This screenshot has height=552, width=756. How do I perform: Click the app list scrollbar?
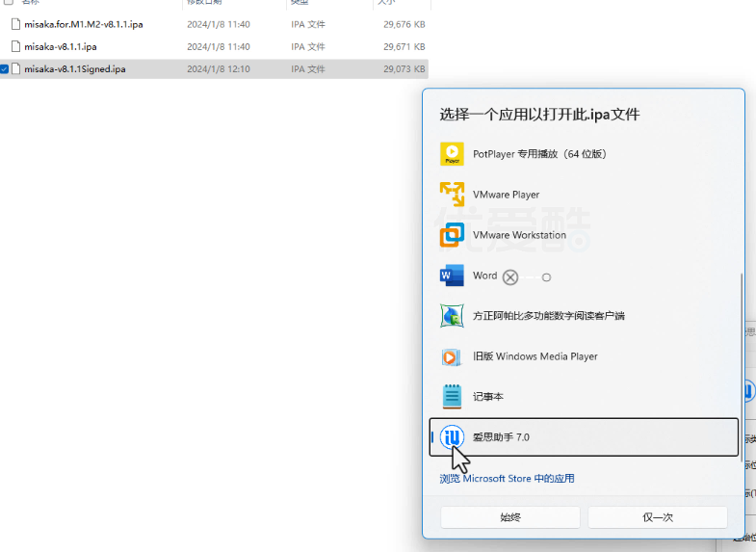[741, 367]
